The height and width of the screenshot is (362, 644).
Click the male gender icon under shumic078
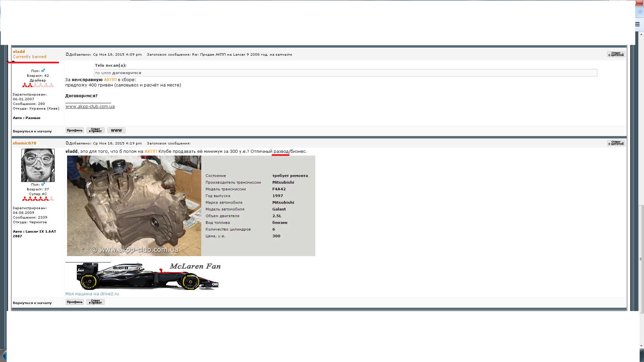tap(43, 184)
